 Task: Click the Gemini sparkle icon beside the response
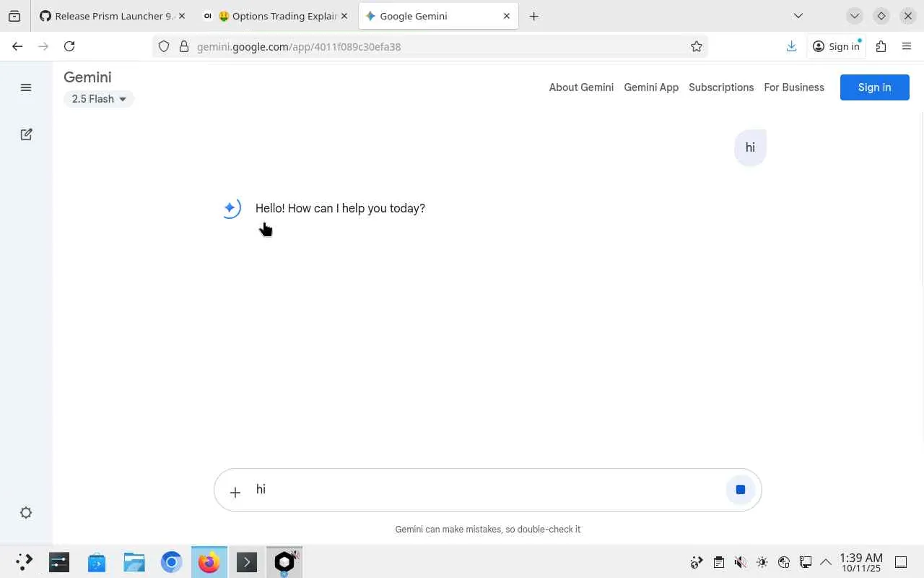[x=230, y=208]
